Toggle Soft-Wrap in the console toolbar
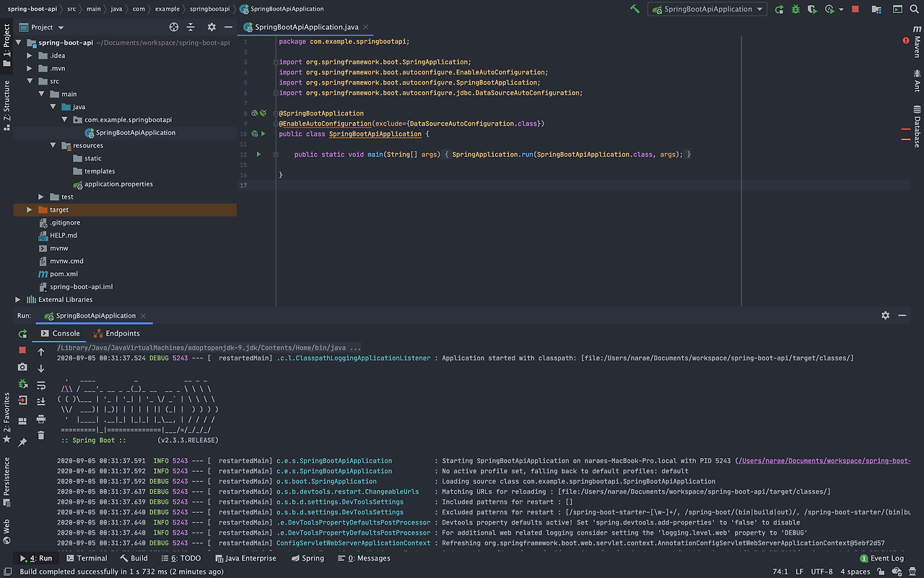 [x=41, y=386]
